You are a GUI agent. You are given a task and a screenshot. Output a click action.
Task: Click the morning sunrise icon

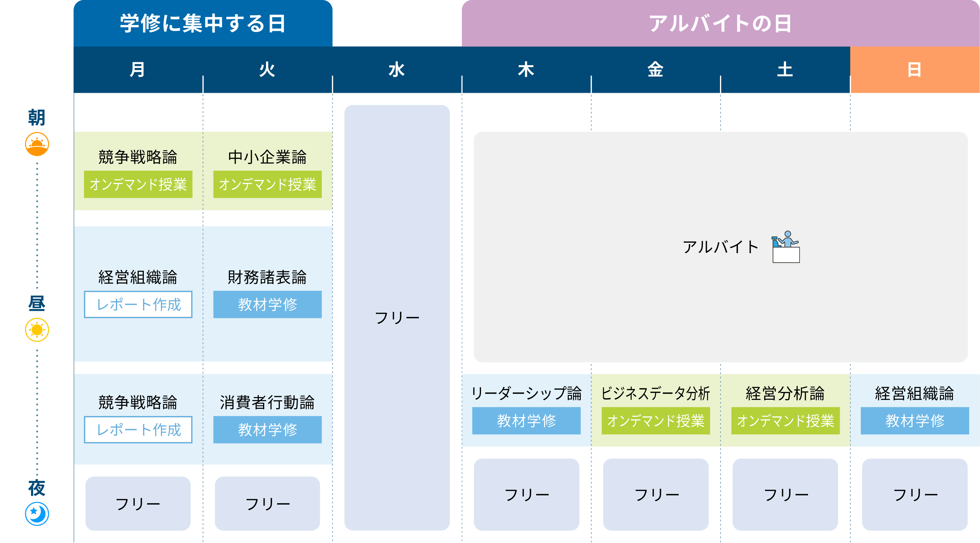pos(37,144)
